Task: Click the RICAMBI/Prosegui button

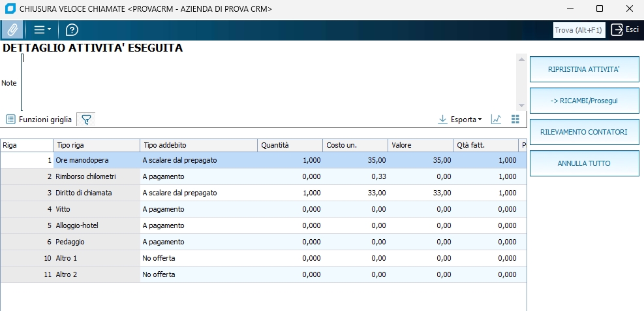Action: click(584, 101)
